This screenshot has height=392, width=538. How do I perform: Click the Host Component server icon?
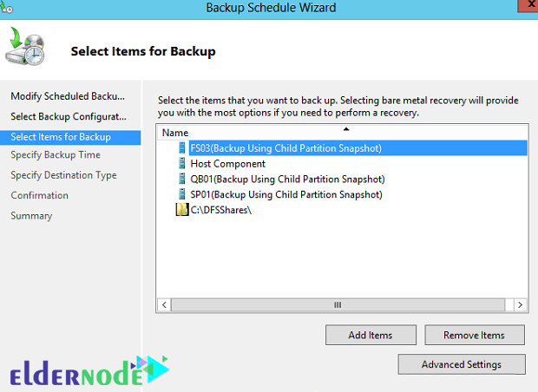(182, 164)
